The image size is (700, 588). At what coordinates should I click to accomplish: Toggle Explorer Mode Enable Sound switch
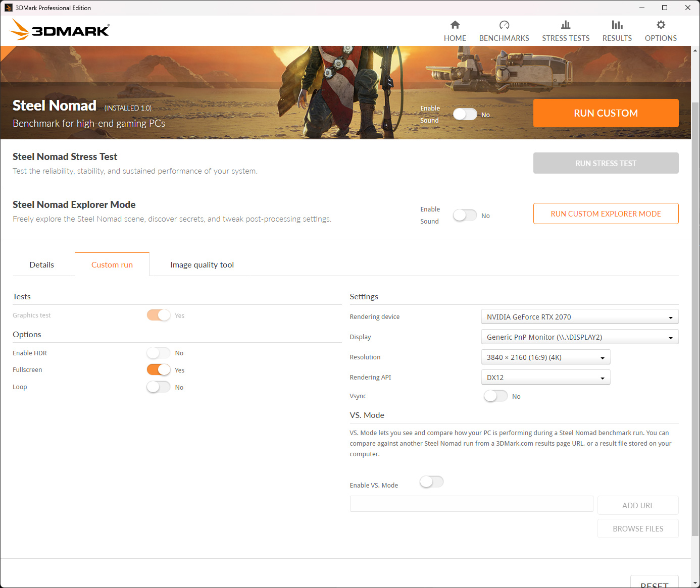pyautogui.click(x=465, y=216)
